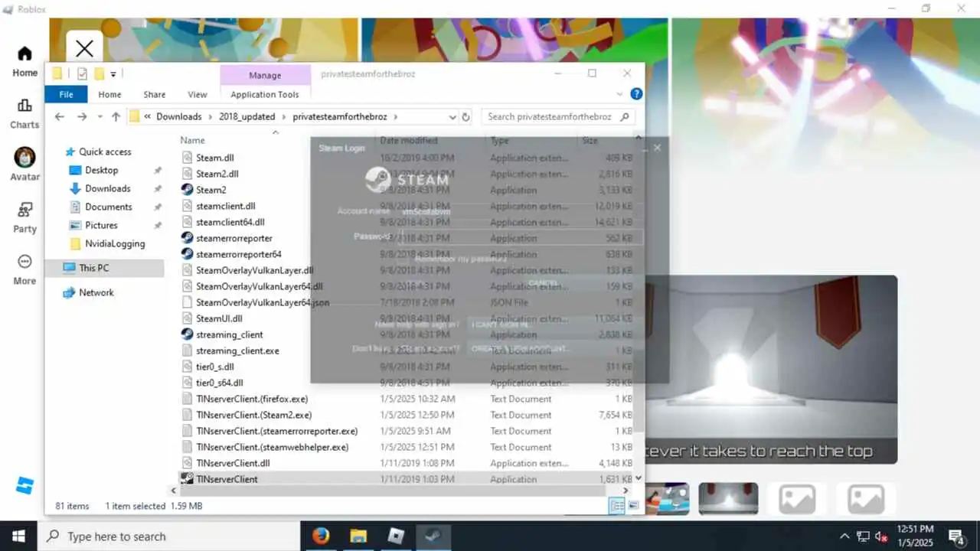Click the Type here to search box
980x551 pixels.
pyautogui.click(x=168, y=536)
